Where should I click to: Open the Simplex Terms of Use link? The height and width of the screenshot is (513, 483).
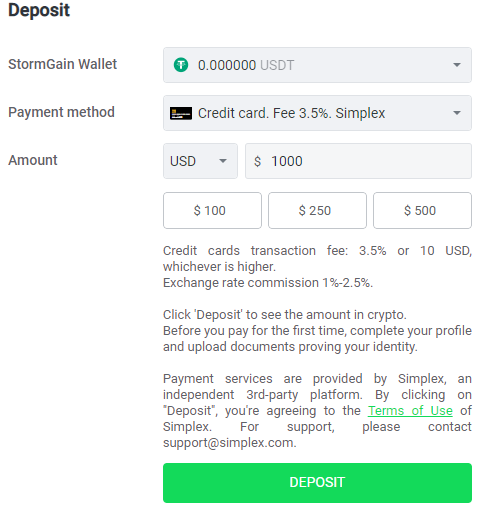(x=410, y=411)
